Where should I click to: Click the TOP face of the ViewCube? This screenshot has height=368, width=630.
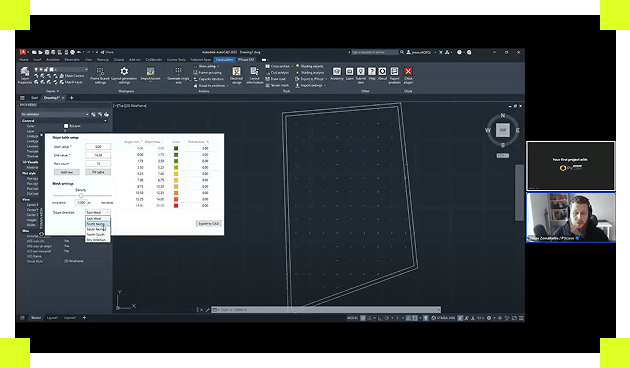click(x=503, y=130)
